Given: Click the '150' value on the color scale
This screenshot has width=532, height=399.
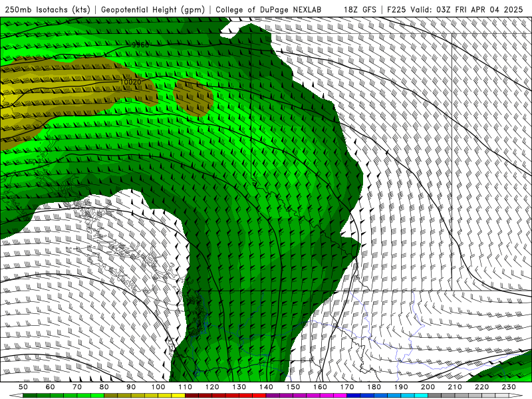Looking at the screenshot, I should (293, 387).
